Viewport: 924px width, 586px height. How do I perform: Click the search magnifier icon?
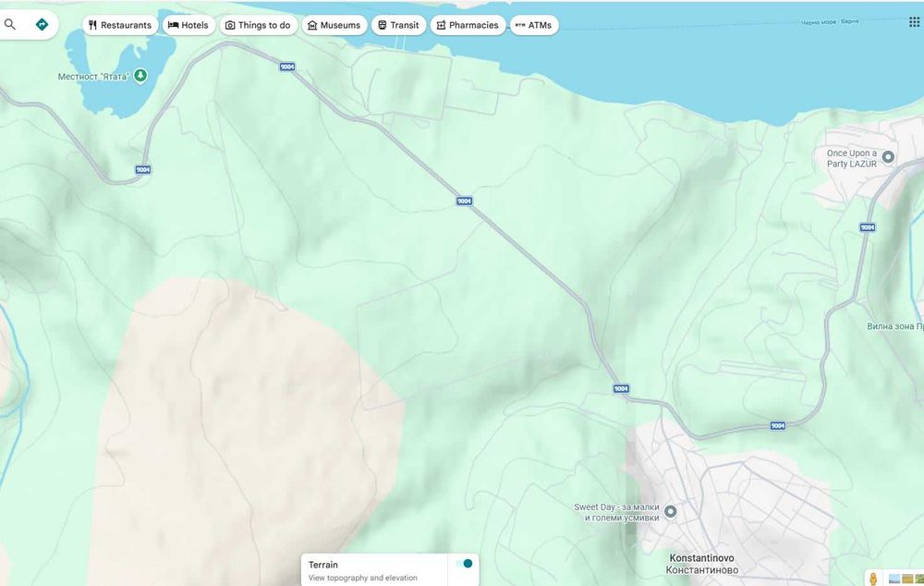click(10, 24)
